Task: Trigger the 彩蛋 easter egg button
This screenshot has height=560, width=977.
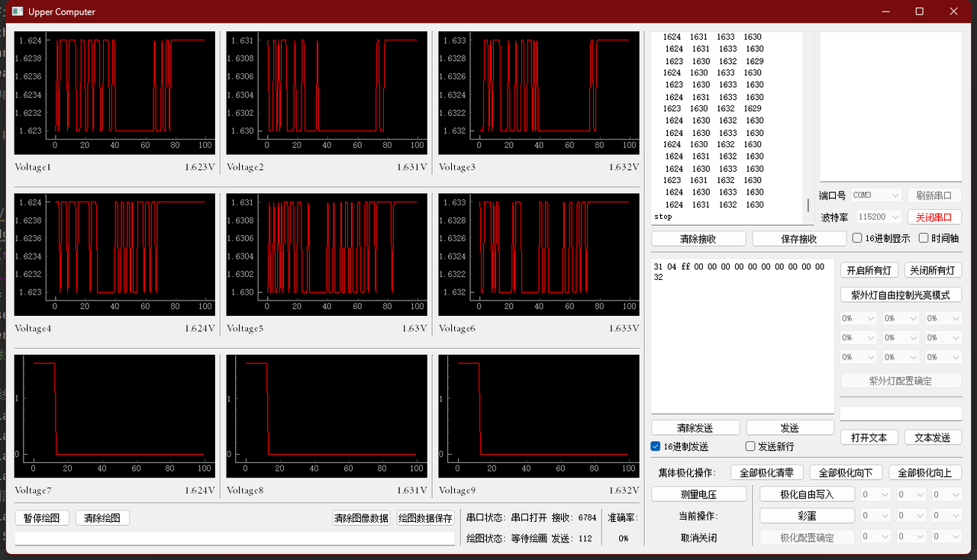Action: [x=807, y=515]
